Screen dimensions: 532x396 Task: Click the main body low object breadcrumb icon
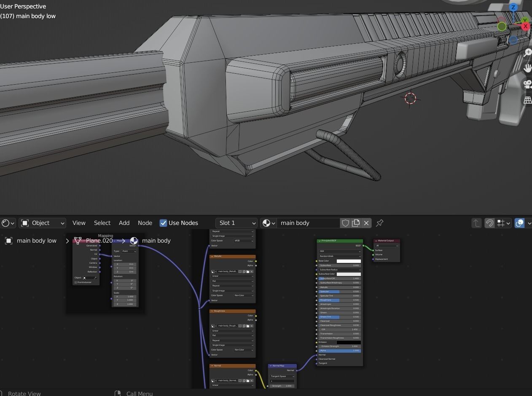coord(8,241)
